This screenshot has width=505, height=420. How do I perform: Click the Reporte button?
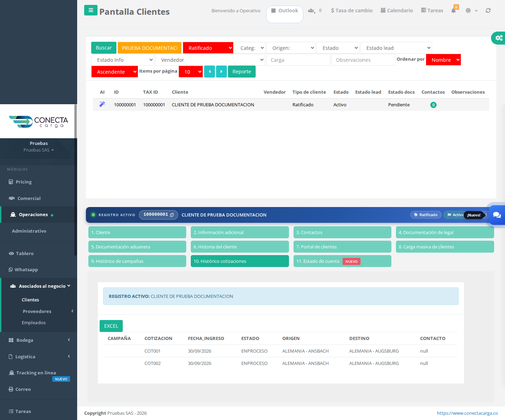tap(242, 72)
